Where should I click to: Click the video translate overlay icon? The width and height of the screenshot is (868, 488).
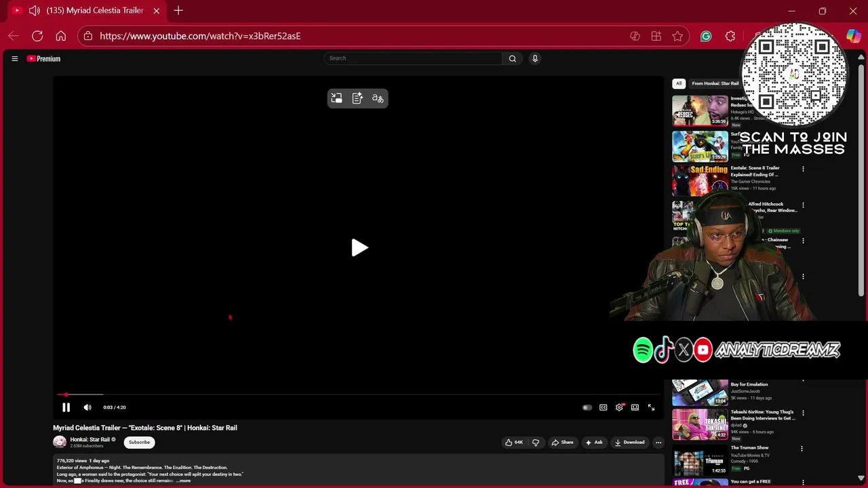pos(378,98)
